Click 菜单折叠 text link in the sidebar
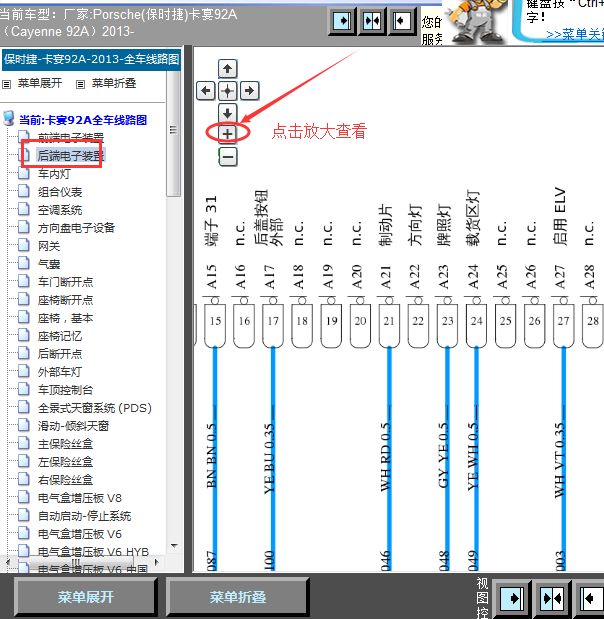Viewport: 604px width, 619px height. [114, 83]
